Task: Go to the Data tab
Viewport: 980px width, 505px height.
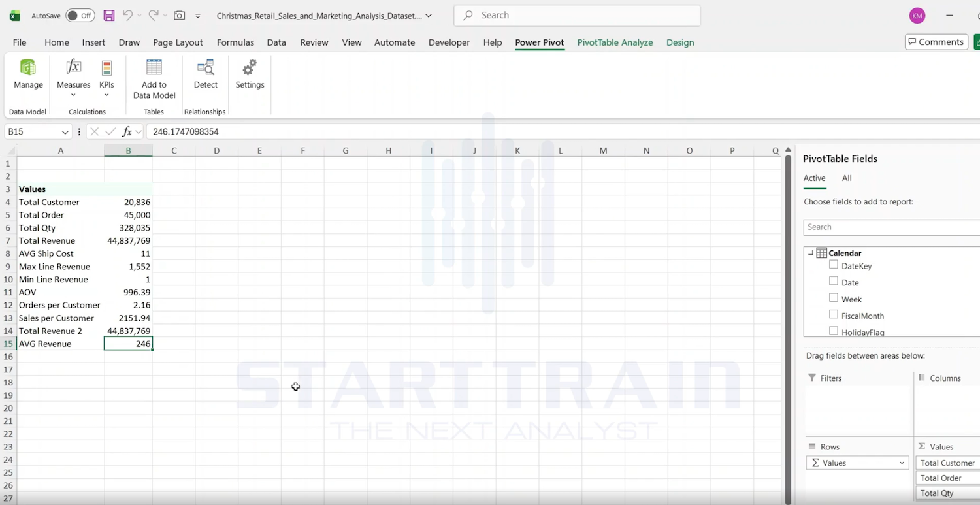Action: 276,42
